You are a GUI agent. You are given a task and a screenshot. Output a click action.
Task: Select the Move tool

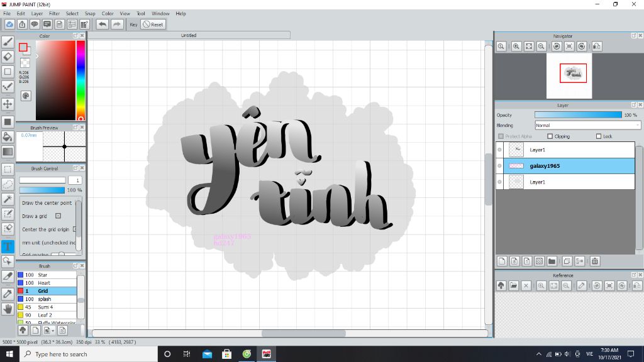point(8,104)
